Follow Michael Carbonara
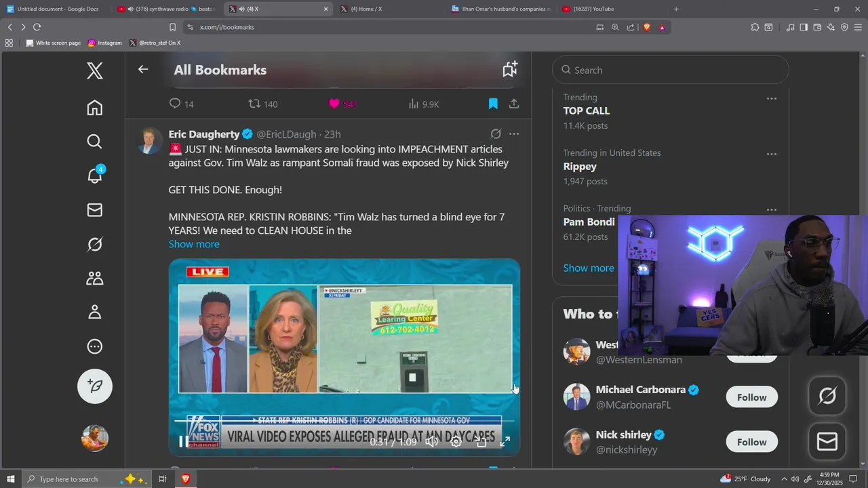The height and width of the screenshot is (488, 868). pyautogui.click(x=751, y=397)
